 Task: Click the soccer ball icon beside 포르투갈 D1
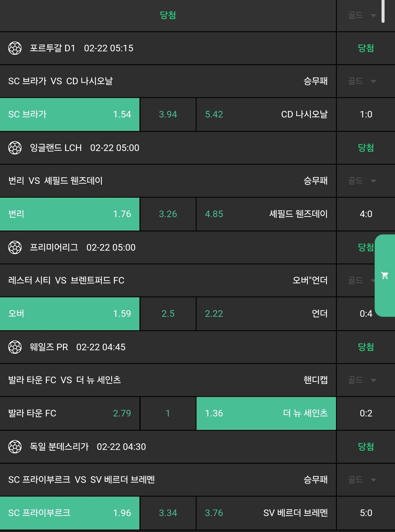(x=15, y=48)
